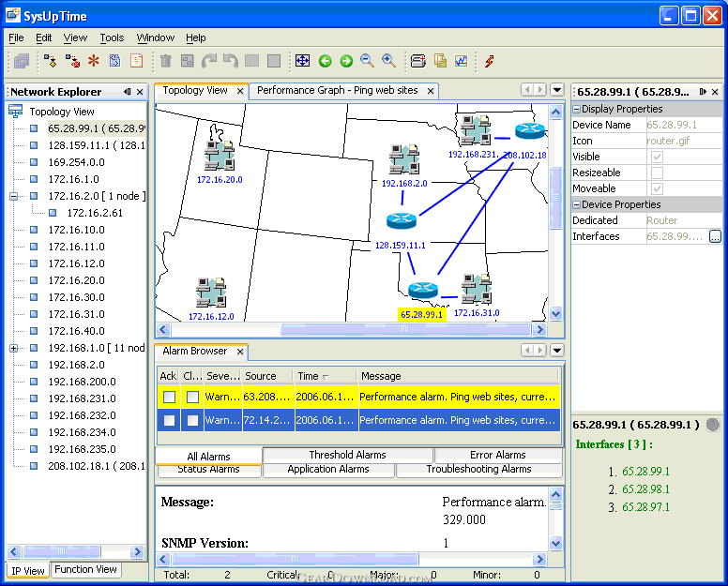Toggle the Visible property checkbox
728x586 pixels.
coord(657,157)
